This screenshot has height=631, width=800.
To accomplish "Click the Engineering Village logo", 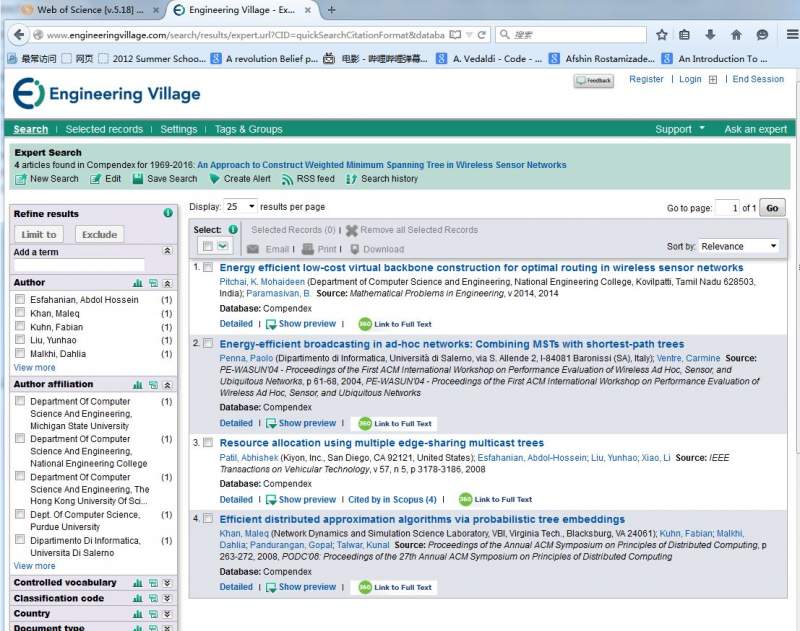I will tap(107, 93).
